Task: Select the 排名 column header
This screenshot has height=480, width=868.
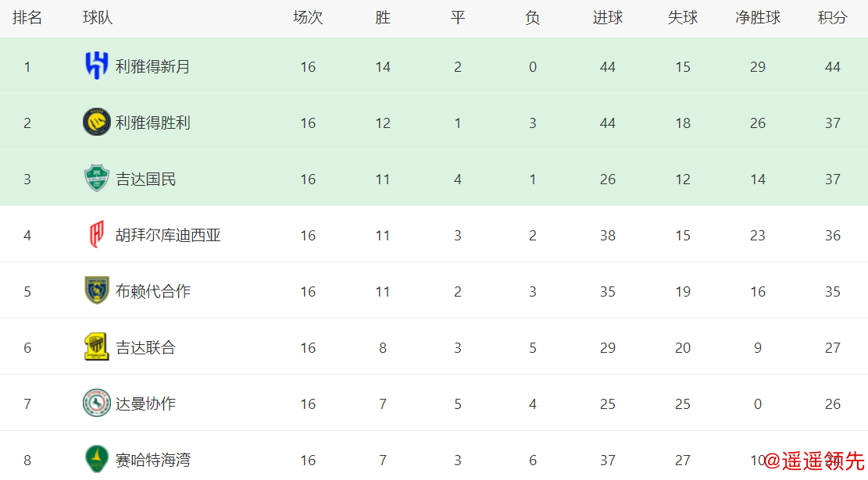Action: point(27,18)
